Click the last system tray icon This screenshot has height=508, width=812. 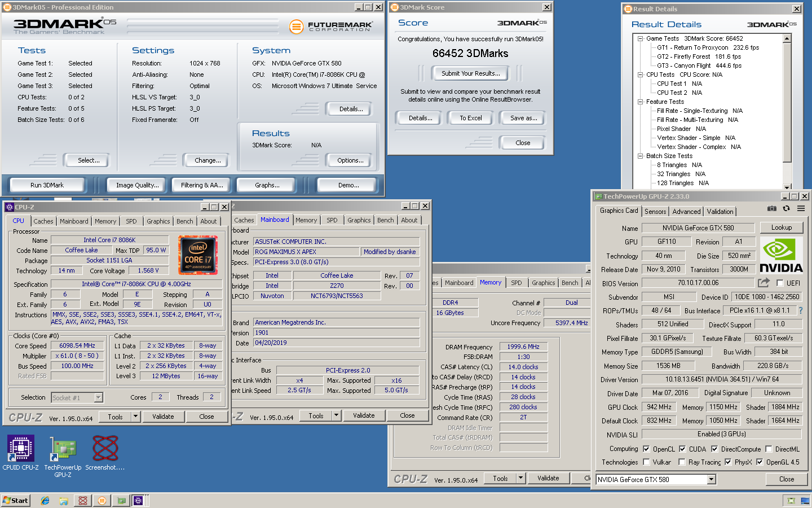[806, 501]
